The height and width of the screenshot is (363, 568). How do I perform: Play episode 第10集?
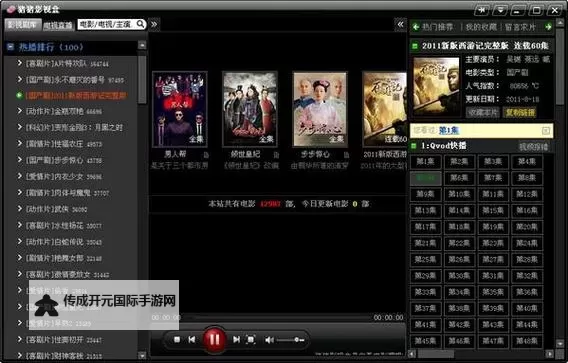click(459, 194)
